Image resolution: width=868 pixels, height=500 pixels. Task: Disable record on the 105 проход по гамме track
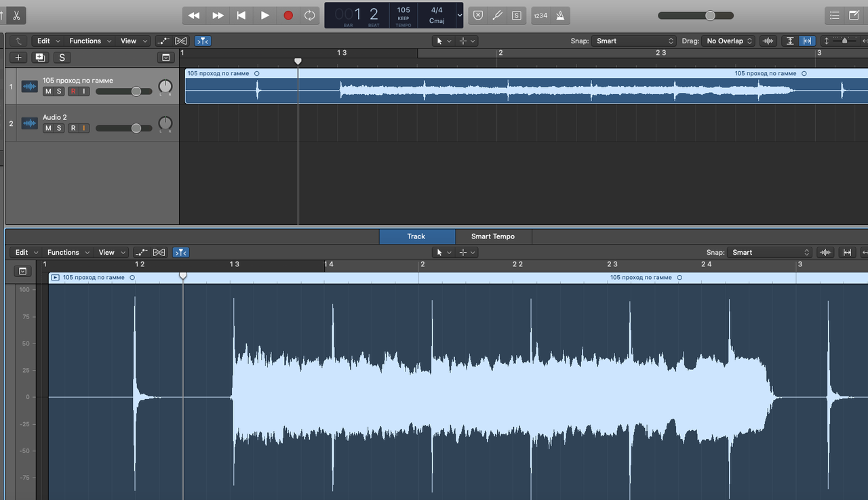(73, 91)
